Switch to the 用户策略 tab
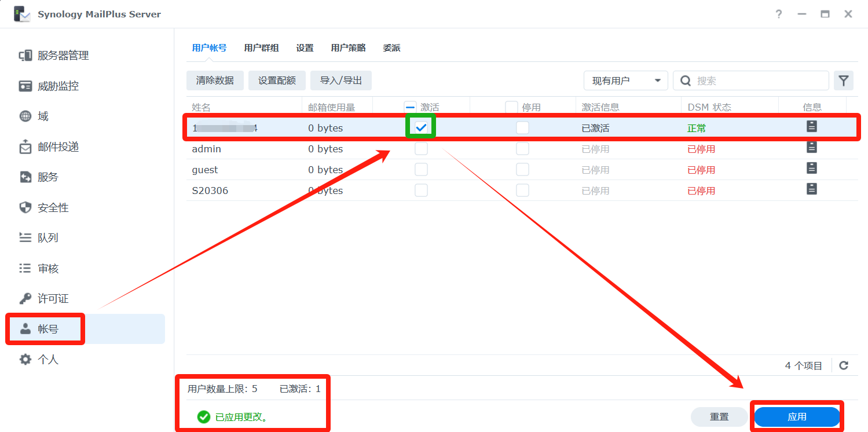This screenshot has width=868, height=432. coord(348,48)
